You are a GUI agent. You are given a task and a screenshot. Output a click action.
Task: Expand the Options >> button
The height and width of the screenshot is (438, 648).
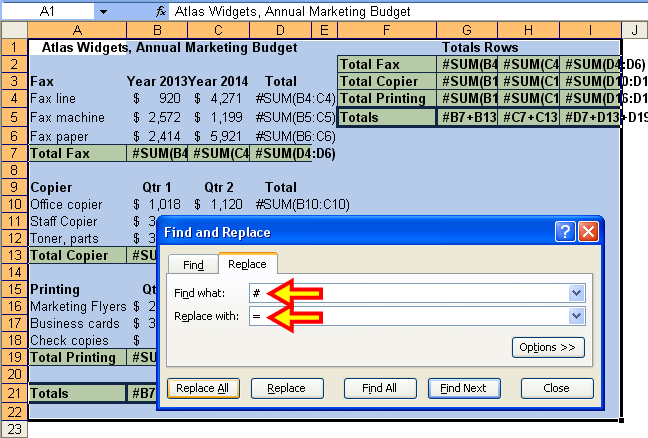548,348
